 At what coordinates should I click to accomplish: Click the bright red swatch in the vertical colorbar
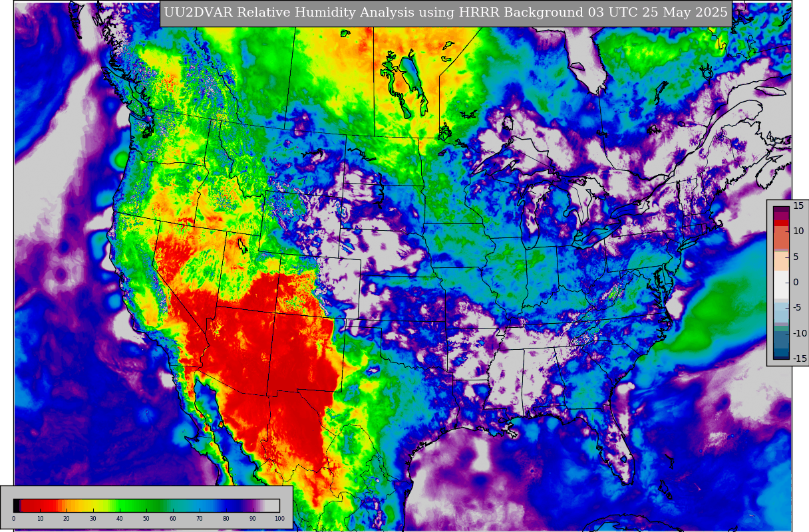tap(781, 223)
